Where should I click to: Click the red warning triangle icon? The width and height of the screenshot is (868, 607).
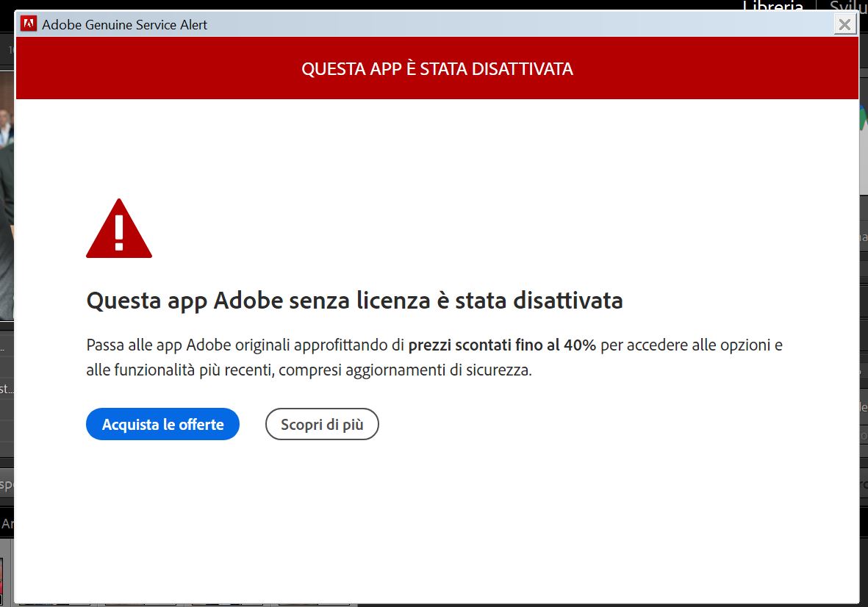click(x=119, y=229)
